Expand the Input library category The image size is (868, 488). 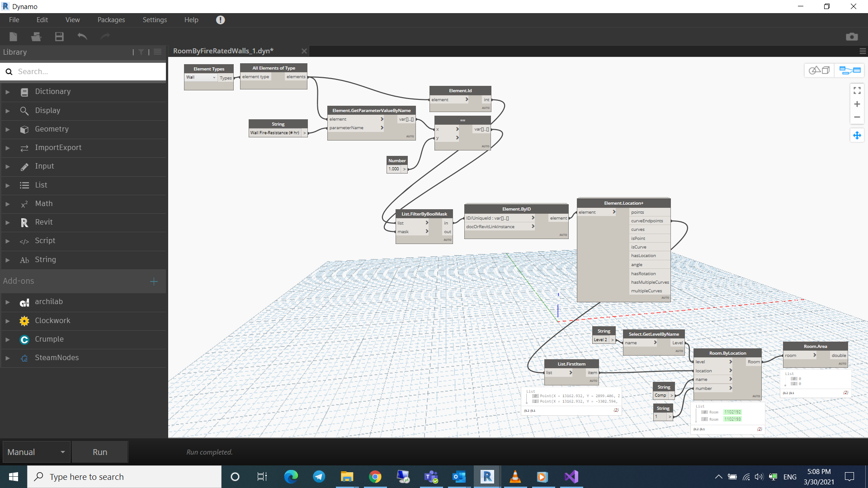tap(7, 166)
